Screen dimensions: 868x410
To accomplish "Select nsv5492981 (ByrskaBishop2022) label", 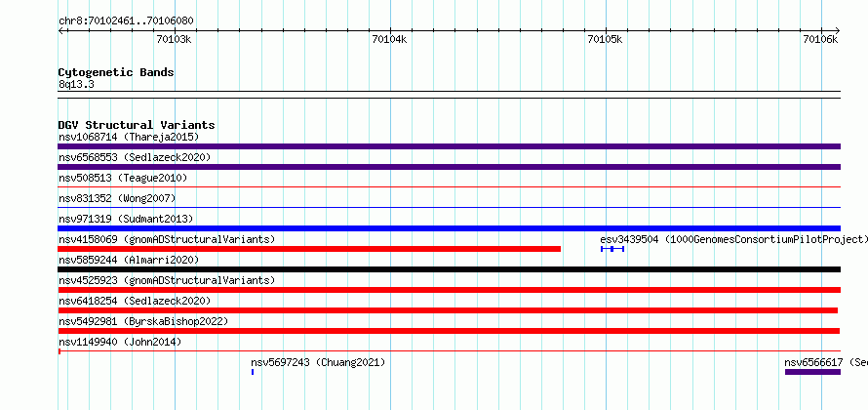I will pyautogui.click(x=143, y=321).
